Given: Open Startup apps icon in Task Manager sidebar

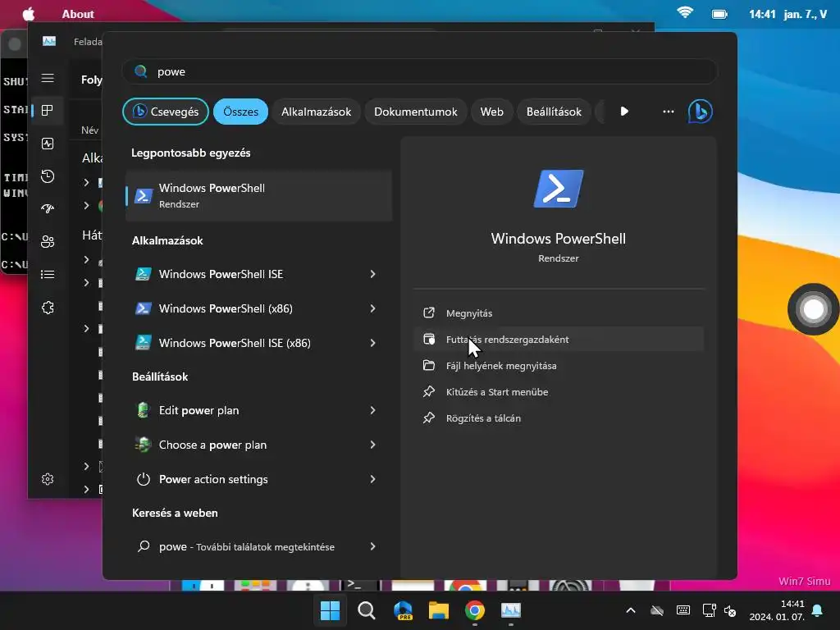Looking at the screenshot, I should click(x=47, y=209).
